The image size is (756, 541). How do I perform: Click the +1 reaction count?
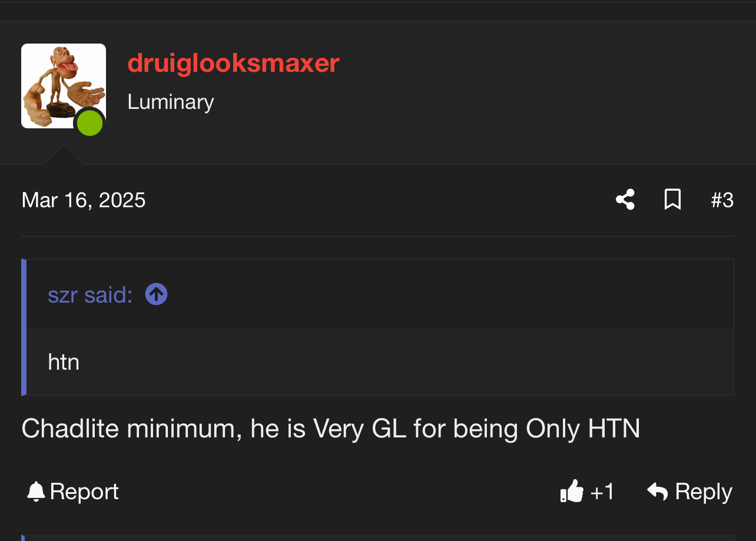[602, 492]
